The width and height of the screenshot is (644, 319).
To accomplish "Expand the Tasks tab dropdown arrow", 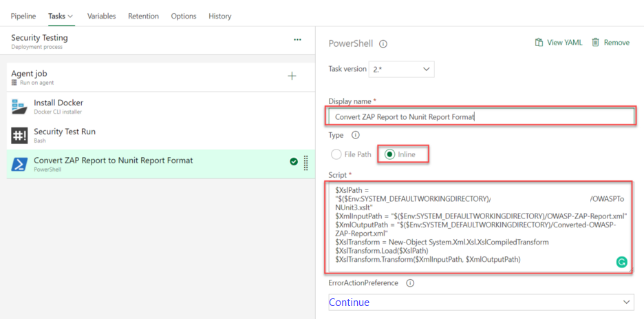I will tap(71, 16).
